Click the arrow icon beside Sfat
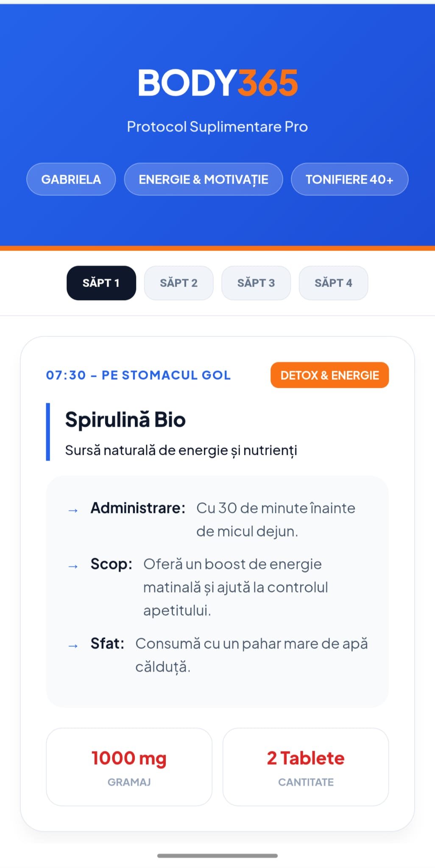 (73, 646)
